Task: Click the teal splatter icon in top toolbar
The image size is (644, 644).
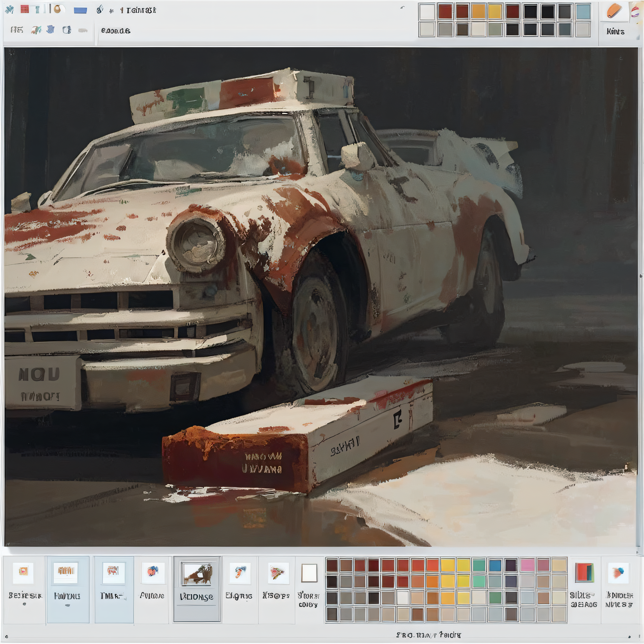Action: pyautogui.click(x=9, y=10)
